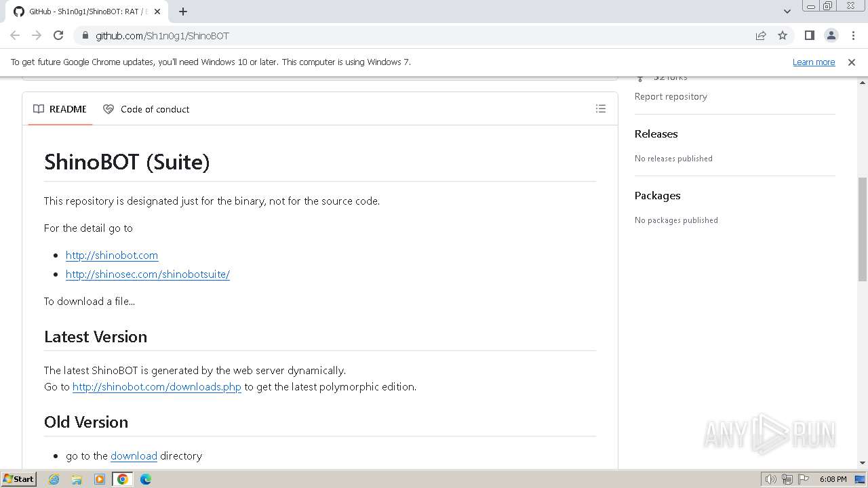Open the shinobot.com link
The height and width of the screenshot is (488, 868).
pyautogui.click(x=112, y=255)
